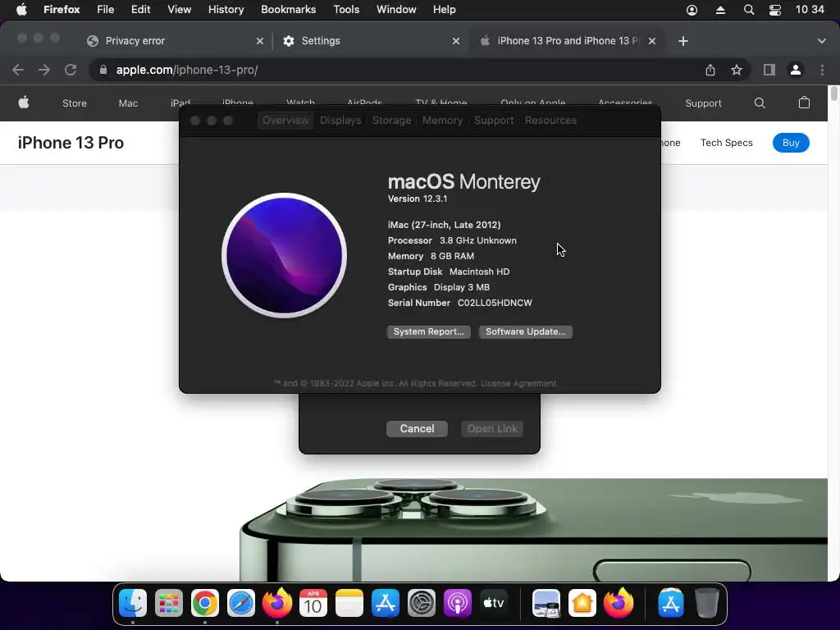Viewport: 840px width, 630px height.
Task: Open the License Agreement link
Action: 518,383
